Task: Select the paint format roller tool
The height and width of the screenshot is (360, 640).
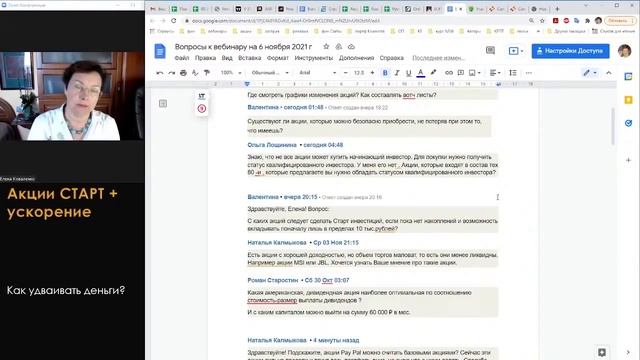Action: pyautogui.click(x=207, y=73)
